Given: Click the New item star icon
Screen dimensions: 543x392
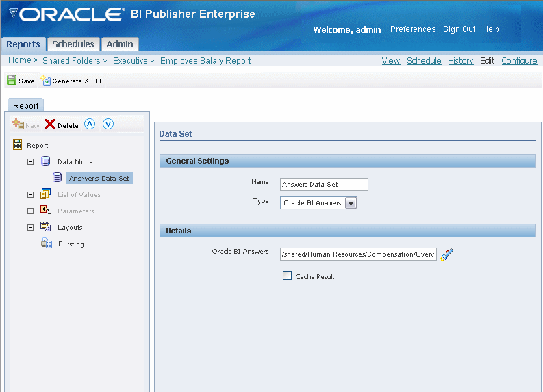Looking at the screenshot, I should (18, 124).
